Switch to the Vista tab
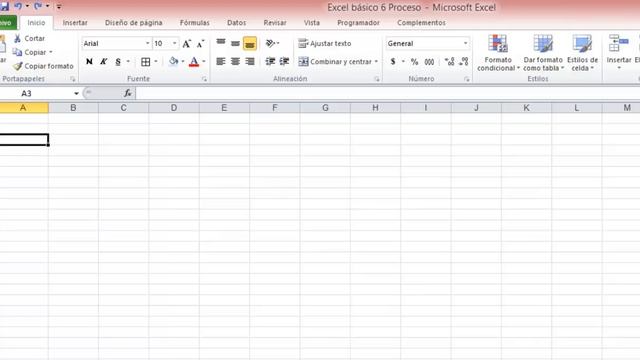640x360 pixels. (x=312, y=23)
